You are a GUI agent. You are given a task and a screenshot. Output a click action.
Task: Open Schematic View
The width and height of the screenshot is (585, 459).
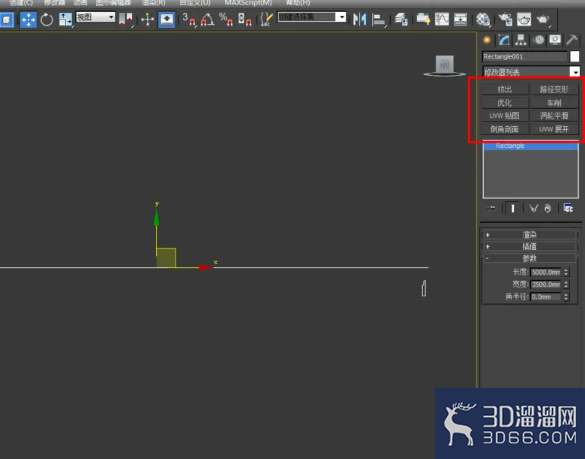460,19
